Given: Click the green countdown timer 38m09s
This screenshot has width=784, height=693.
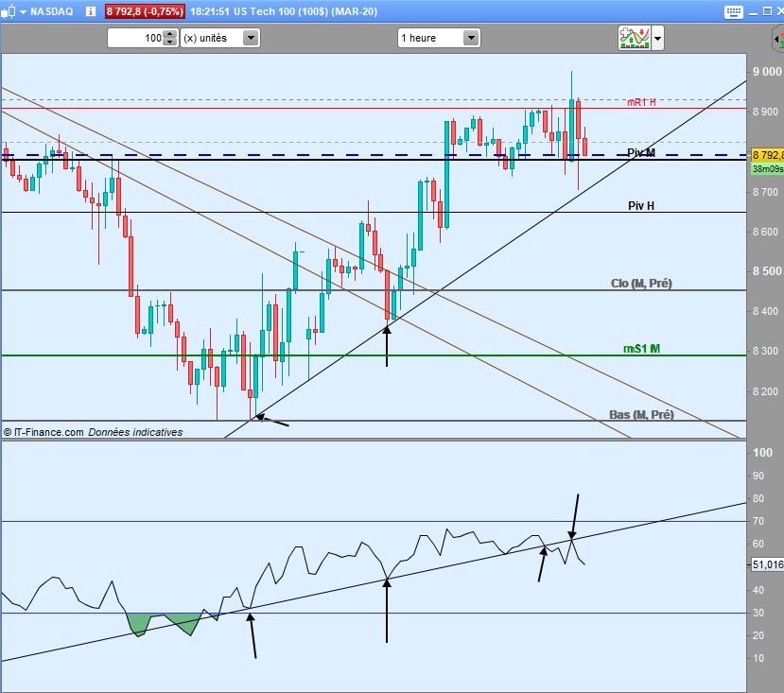Looking at the screenshot, I should pos(768,168).
